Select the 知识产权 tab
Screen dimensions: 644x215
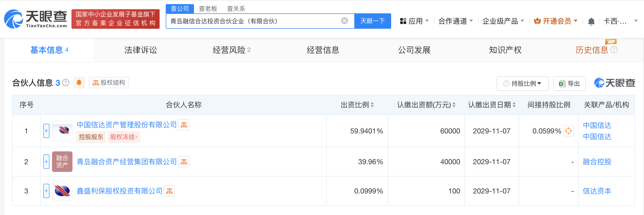click(x=505, y=50)
